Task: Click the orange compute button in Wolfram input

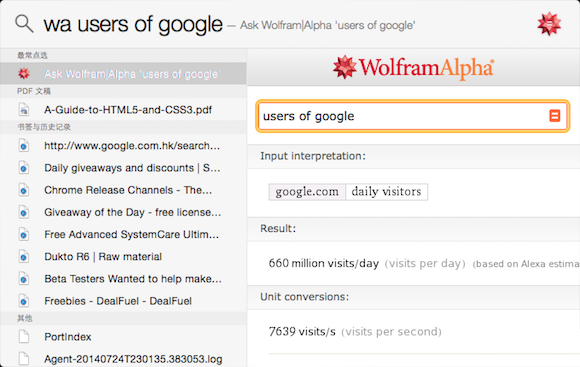Action: click(554, 116)
